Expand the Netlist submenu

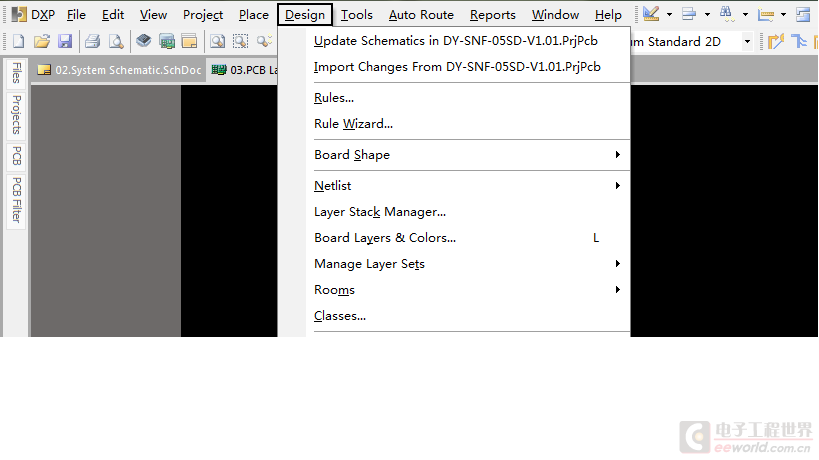point(467,186)
